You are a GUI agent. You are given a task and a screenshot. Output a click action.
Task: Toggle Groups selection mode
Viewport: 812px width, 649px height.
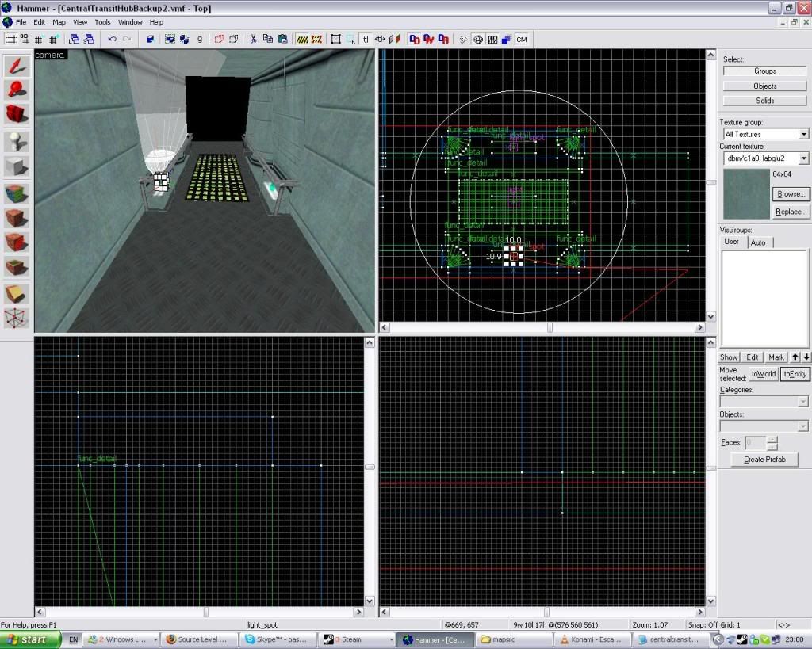pos(764,71)
